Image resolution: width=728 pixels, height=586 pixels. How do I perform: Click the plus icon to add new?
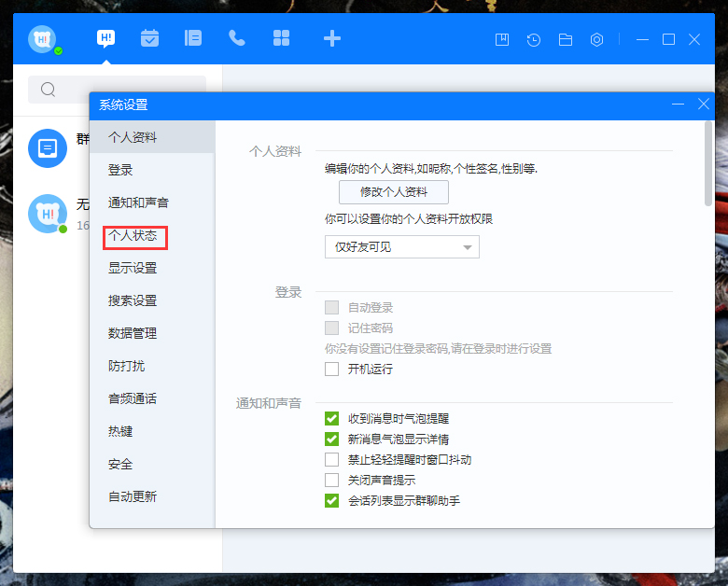pos(331,38)
